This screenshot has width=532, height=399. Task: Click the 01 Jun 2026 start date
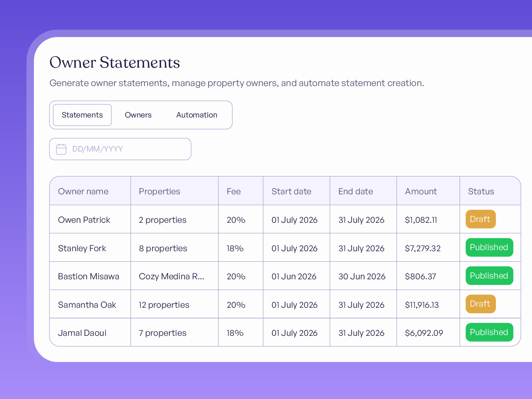point(294,276)
